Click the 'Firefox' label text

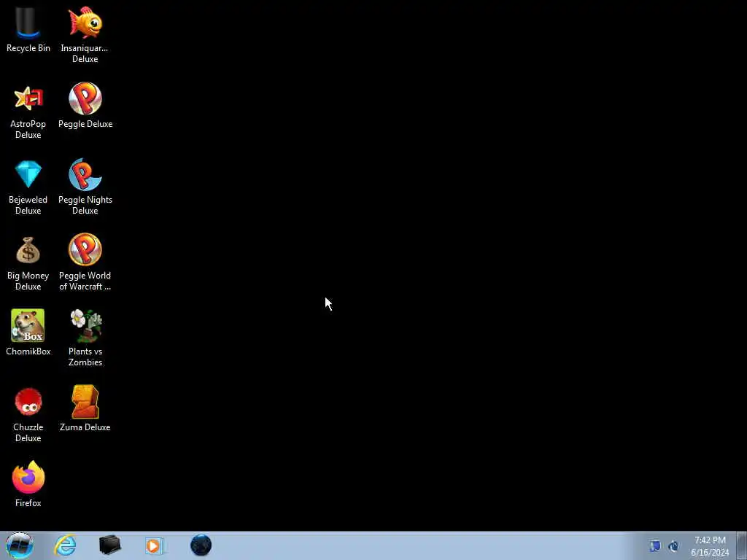(28, 503)
